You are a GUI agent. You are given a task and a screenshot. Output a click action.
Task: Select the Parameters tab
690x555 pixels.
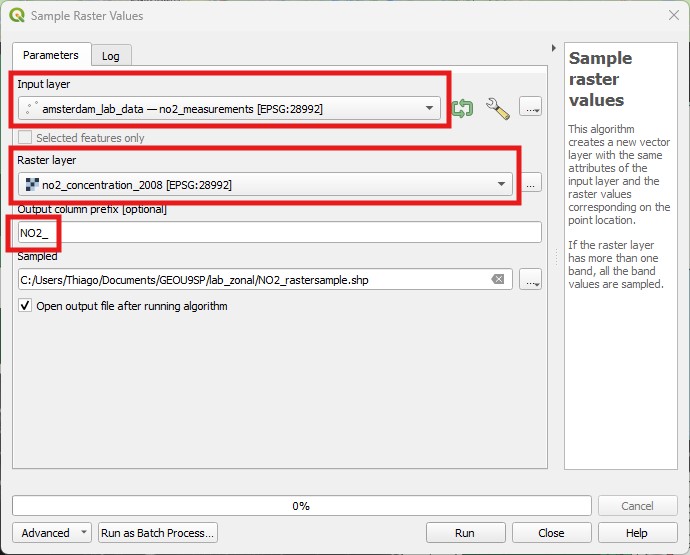[51, 55]
